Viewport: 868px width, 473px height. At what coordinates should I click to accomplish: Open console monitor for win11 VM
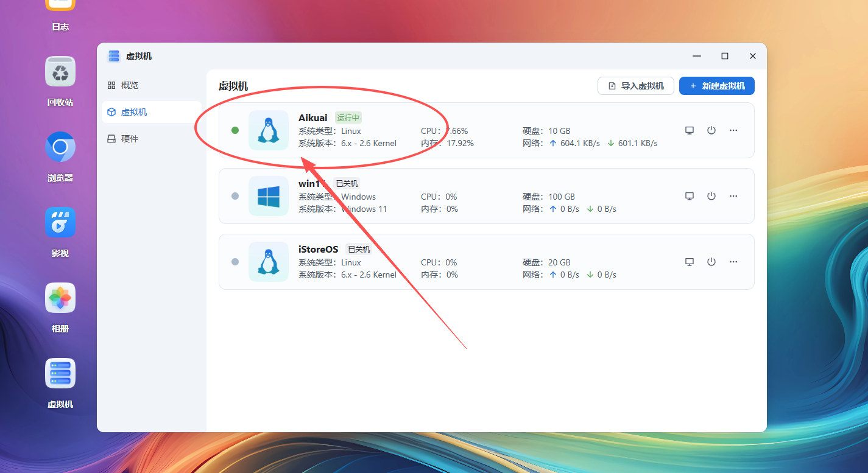[690, 196]
